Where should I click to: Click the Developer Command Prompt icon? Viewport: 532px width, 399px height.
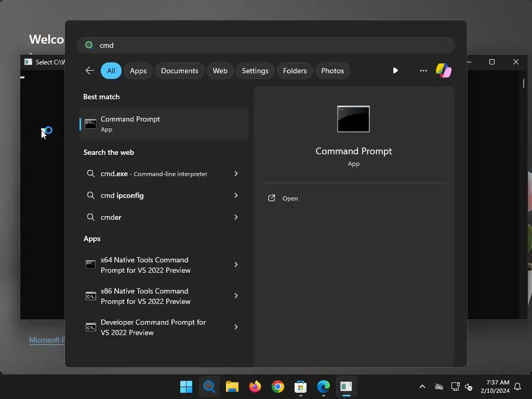click(x=90, y=327)
